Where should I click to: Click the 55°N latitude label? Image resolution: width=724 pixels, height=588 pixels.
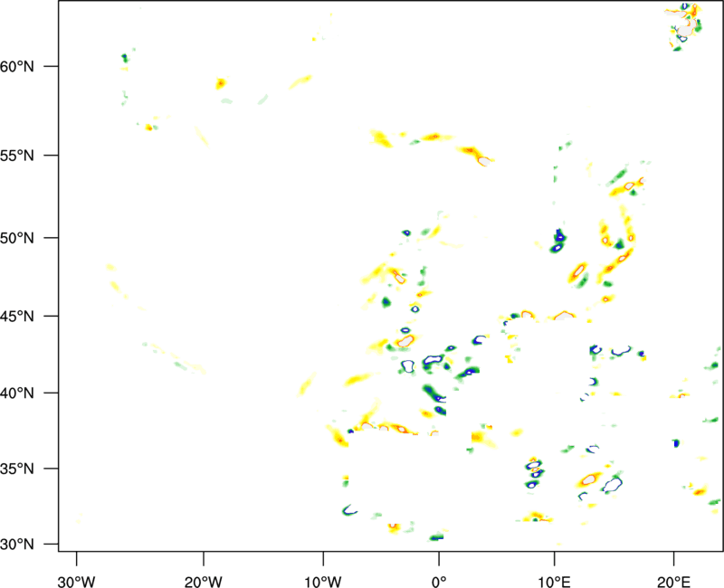17,155
